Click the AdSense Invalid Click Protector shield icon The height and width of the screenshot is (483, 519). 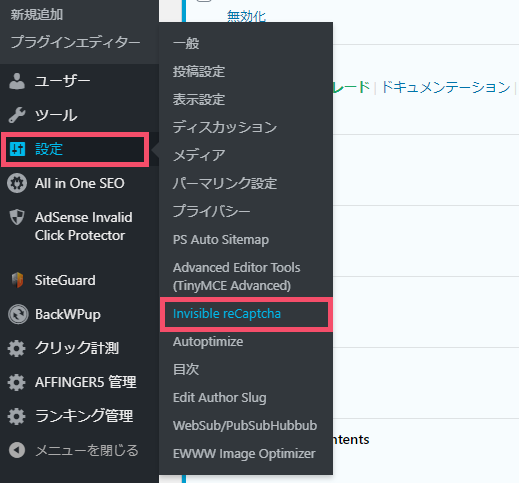(17, 217)
